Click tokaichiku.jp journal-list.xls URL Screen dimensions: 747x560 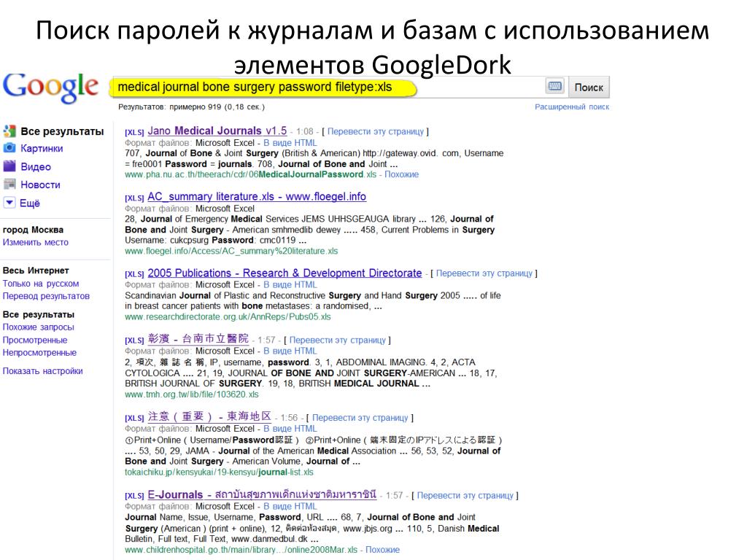coord(219,472)
